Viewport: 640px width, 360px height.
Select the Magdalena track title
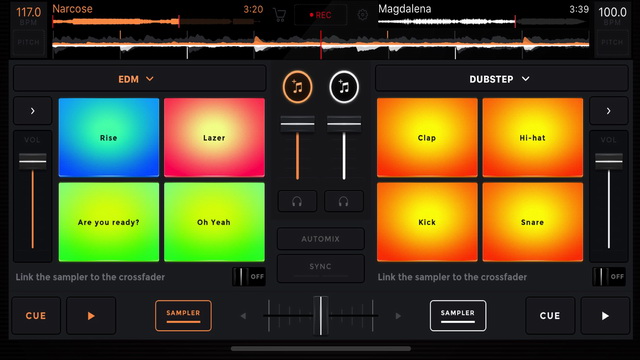point(404,9)
